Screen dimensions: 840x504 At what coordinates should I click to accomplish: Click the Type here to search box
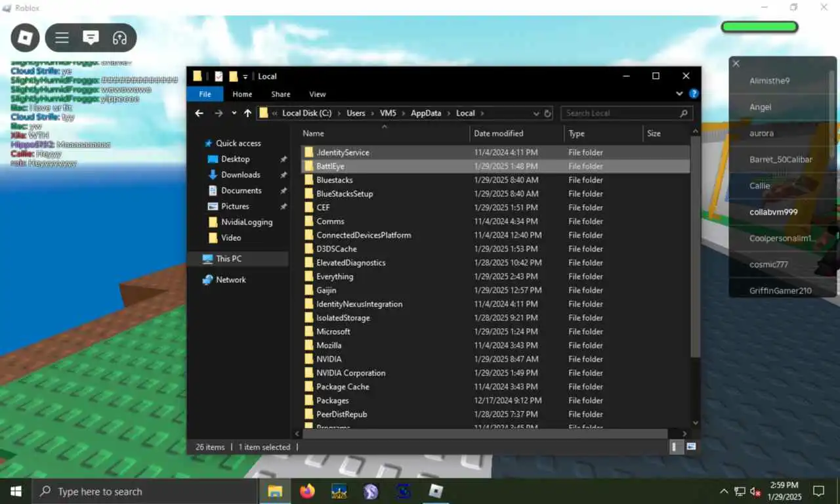[x=144, y=491]
